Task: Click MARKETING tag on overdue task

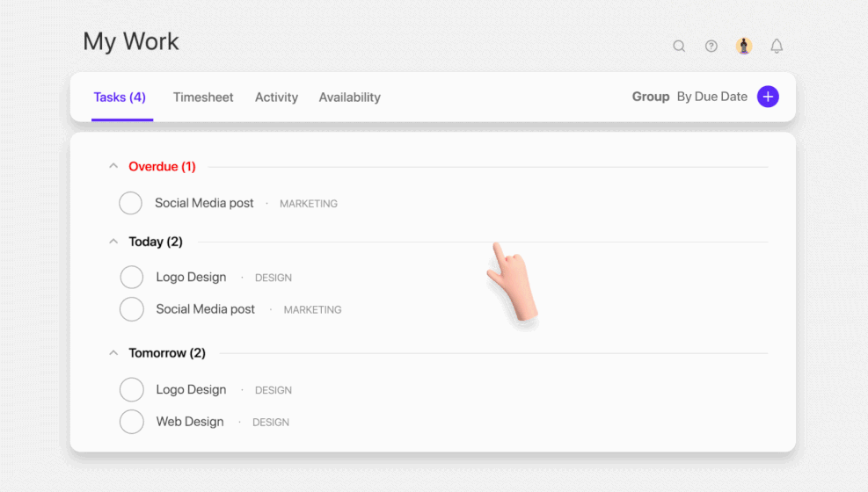Action: tap(309, 204)
